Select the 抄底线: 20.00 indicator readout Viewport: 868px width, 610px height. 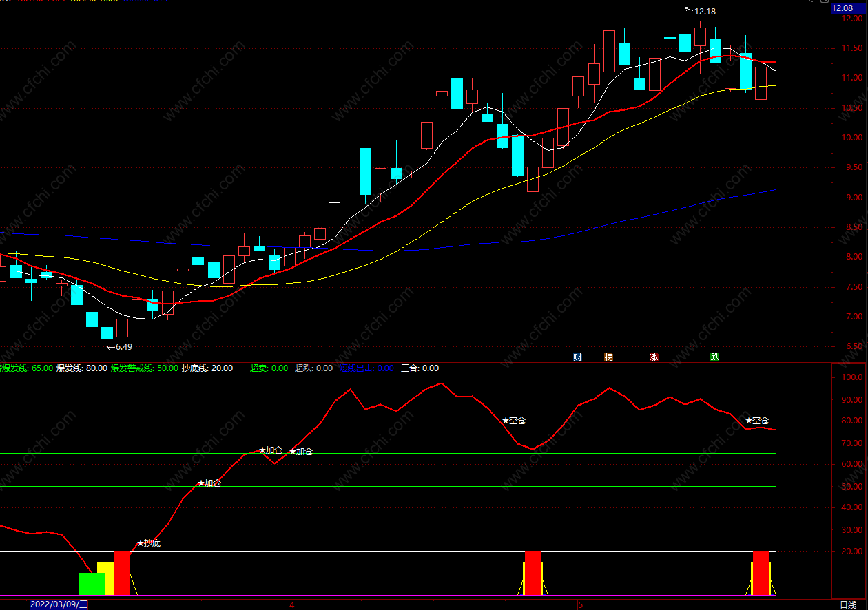click(207, 368)
